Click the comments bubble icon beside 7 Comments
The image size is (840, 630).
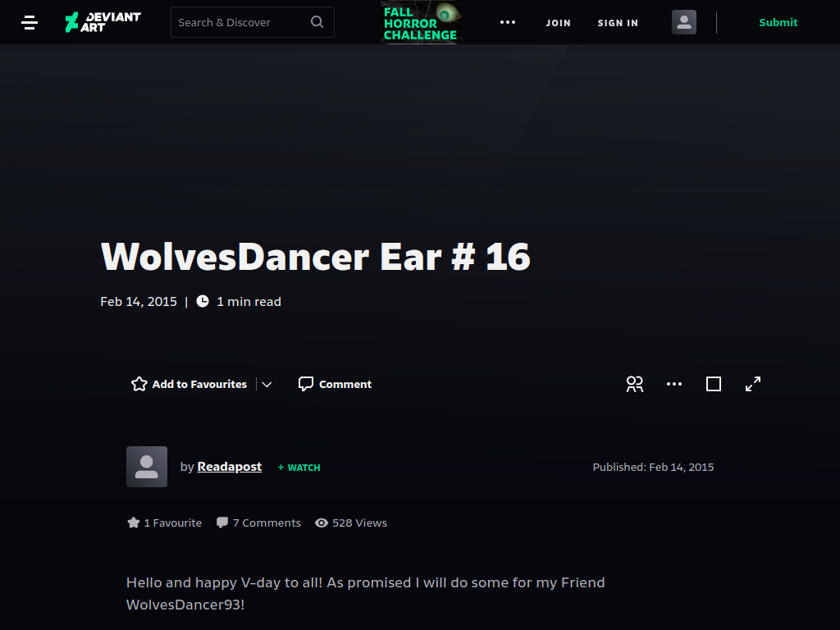click(x=221, y=523)
